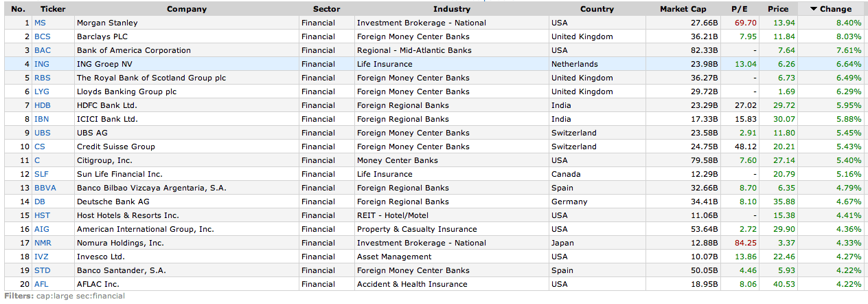Screen dimensions: 868x304
Task: Click the BAC ticker link
Action: tap(42, 50)
